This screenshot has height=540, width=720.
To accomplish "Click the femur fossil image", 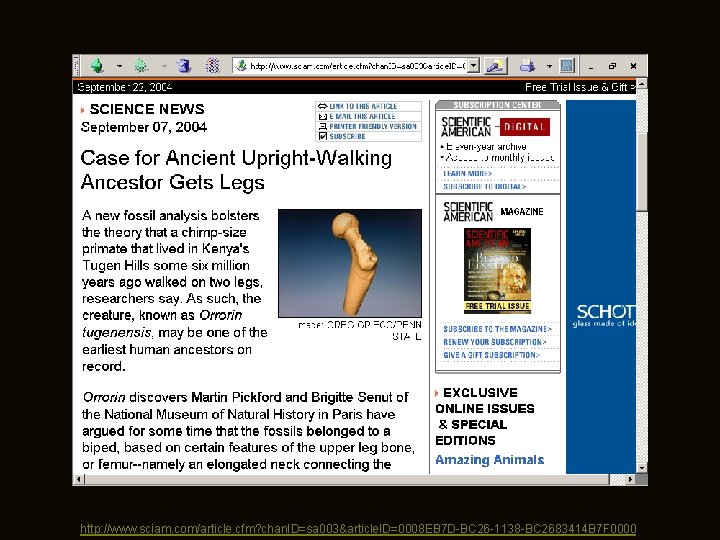I will tap(350, 263).
